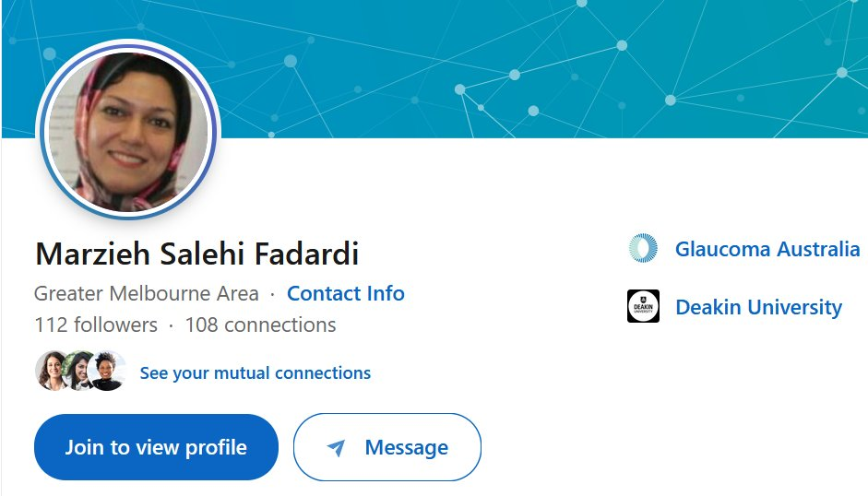Select the middle mutual connection avatar
868x496 pixels.
click(79, 372)
